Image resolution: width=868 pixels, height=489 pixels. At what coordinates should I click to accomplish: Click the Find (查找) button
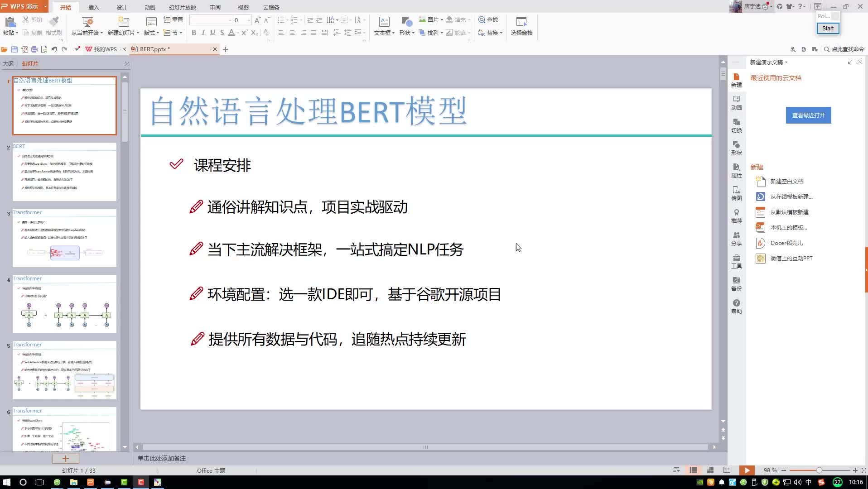point(488,19)
